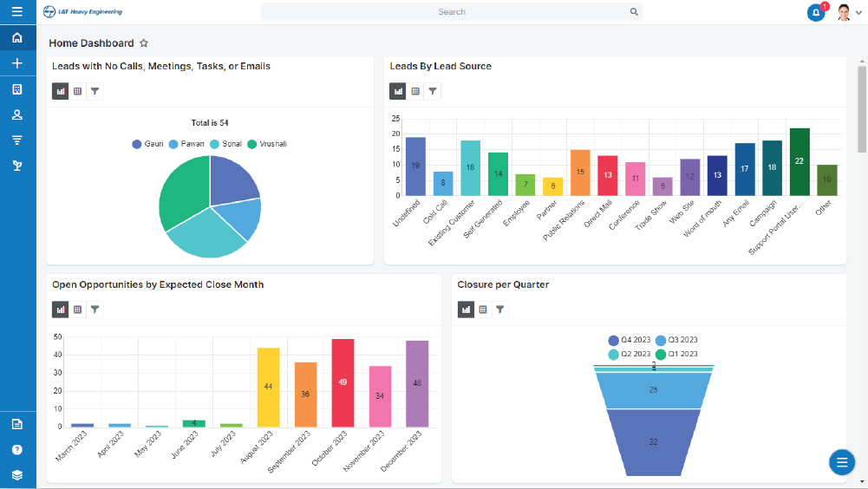Star the Home Dashboard as favorite
Screen dimensions: 868x489
coord(144,43)
